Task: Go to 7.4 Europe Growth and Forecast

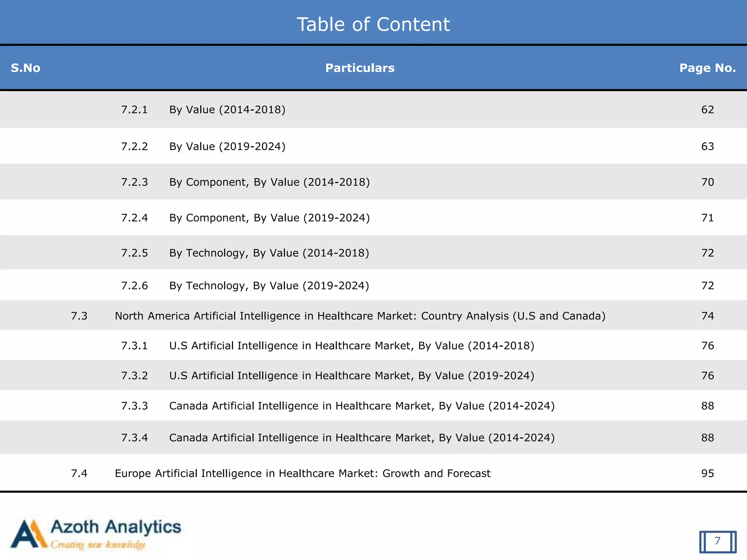Action: pos(302,474)
